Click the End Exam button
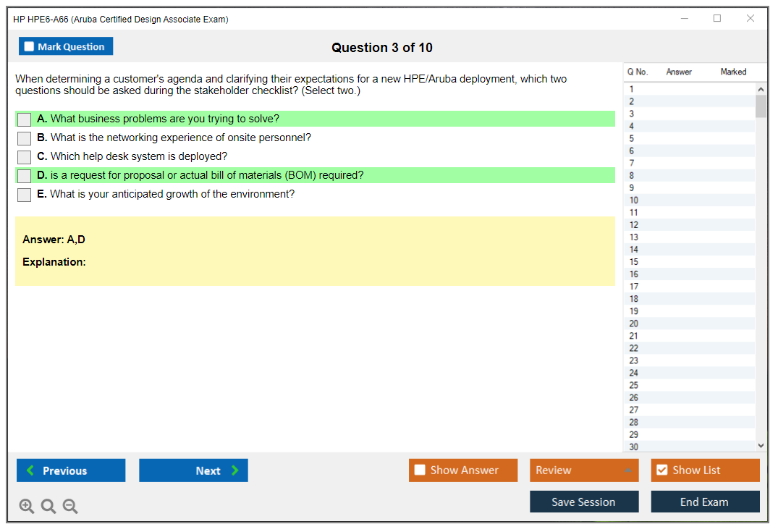The width and height of the screenshot is (778, 532). point(705,502)
